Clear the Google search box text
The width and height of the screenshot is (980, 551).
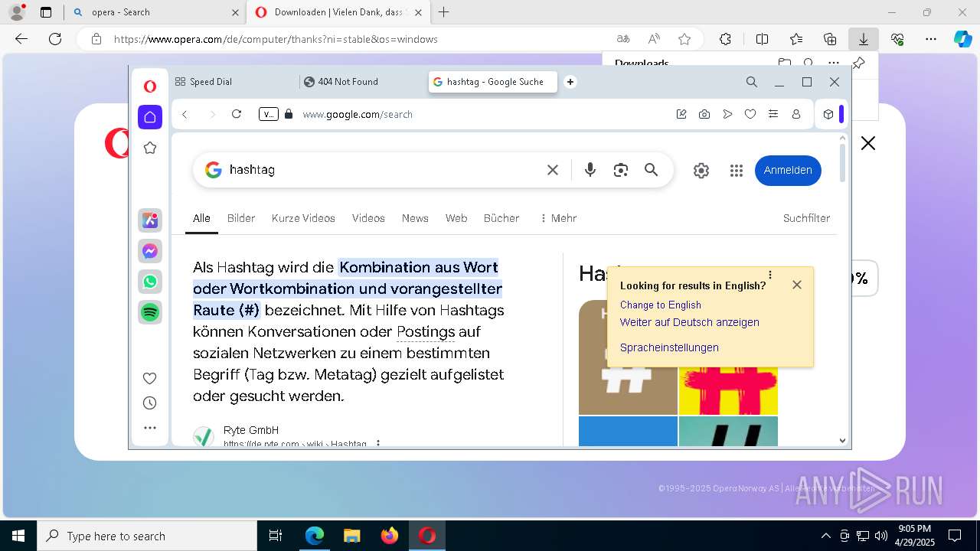click(553, 170)
